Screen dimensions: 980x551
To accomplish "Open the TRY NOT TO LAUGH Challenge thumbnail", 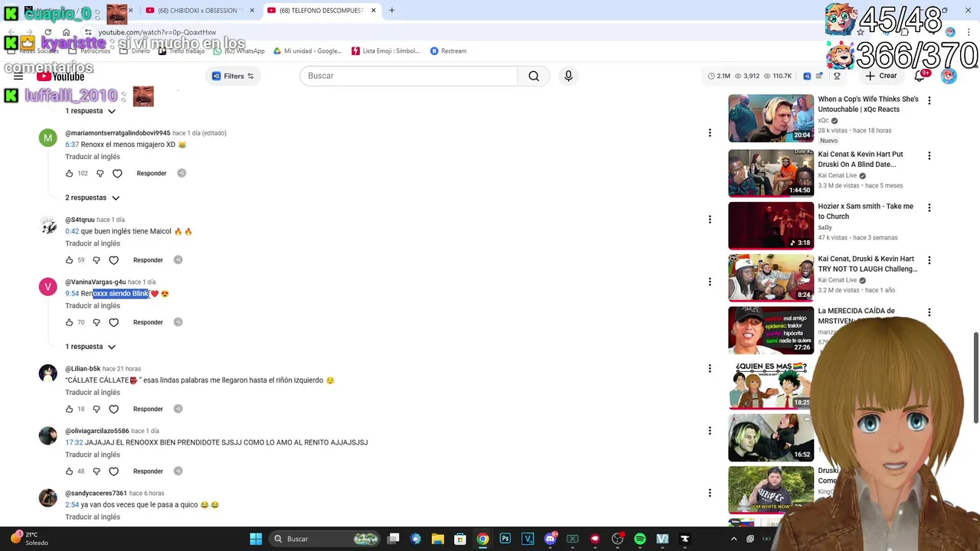I will [x=771, y=278].
